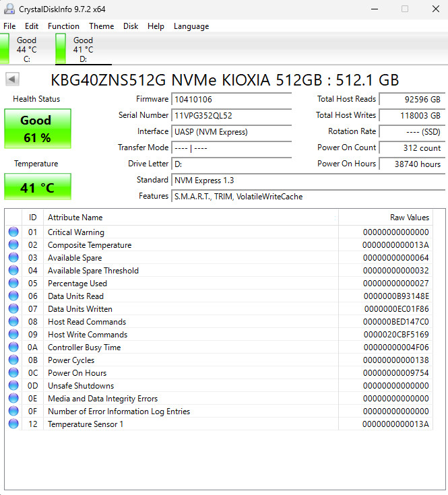This screenshot has height=495, width=448.
Task: Click the Transfer Mode field
Action: [232, 147]
